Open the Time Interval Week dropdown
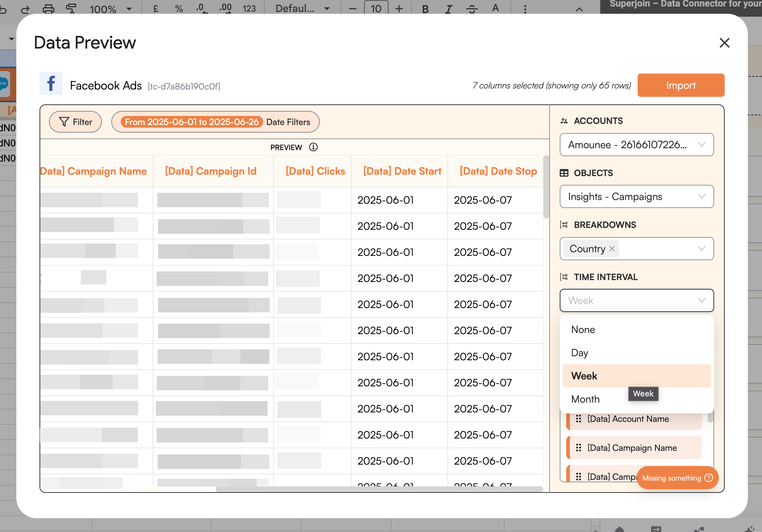762x532 pixels. [637, 300]
